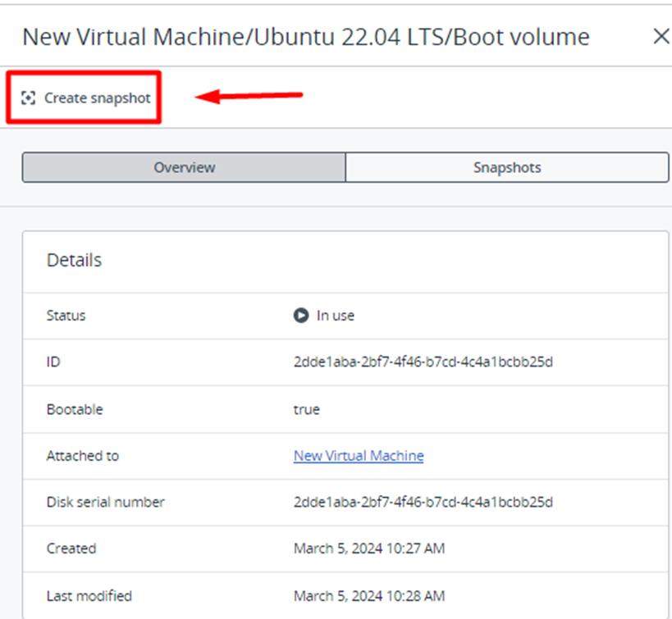Click the Disk serial number label
The height and width of the screenshot is (619, 672).
coord(106,502)
